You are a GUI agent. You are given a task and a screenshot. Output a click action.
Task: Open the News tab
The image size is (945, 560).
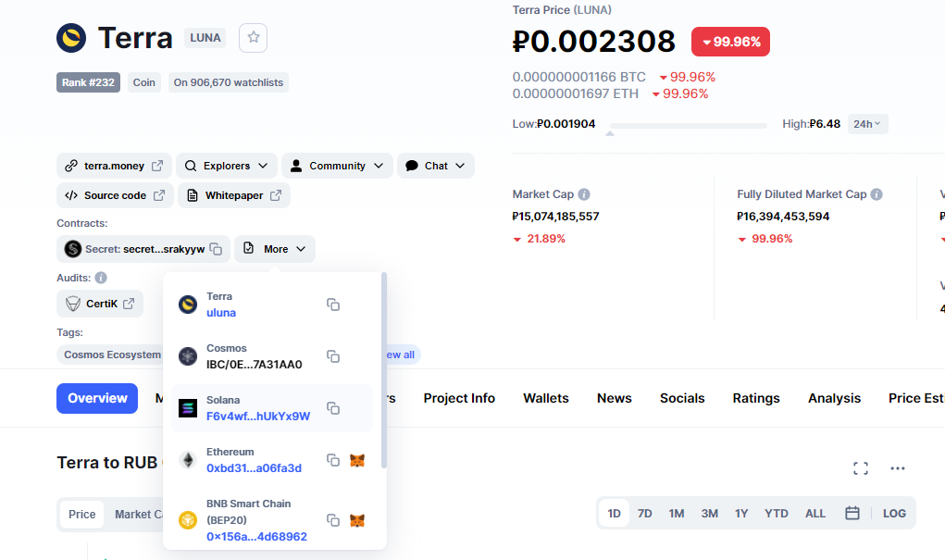615,398
